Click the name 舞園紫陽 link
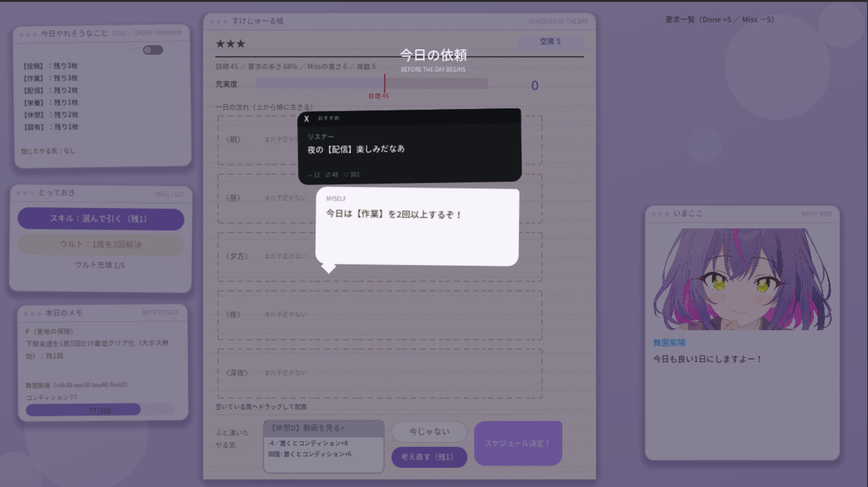868x487 pixels. pyautogui.click(x=669, y=343)
